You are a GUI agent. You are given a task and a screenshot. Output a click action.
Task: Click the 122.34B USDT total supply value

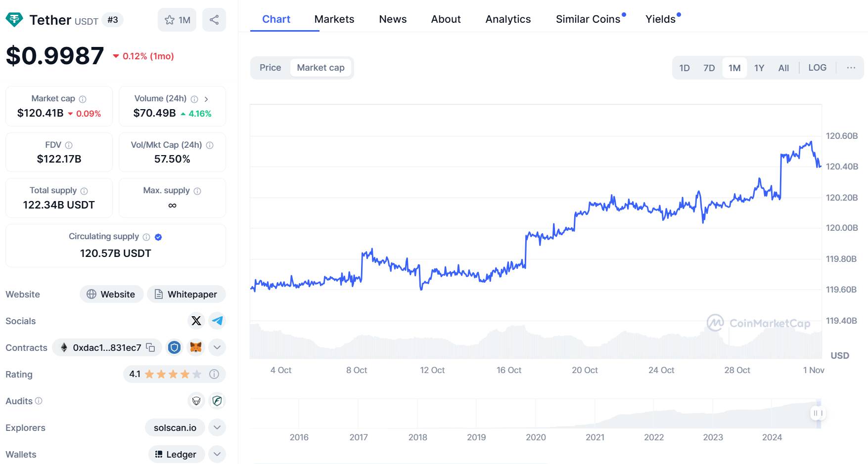[x=59, y=205]
